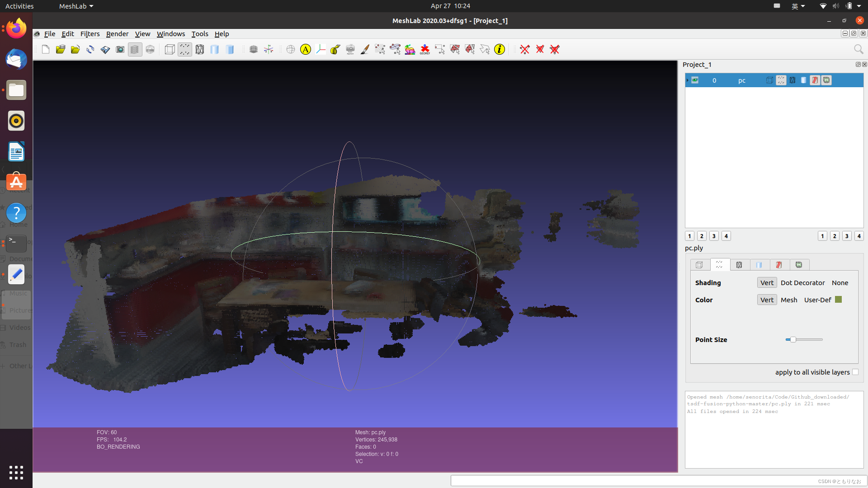Show raster mode globe icon

(x=150, y=49)
